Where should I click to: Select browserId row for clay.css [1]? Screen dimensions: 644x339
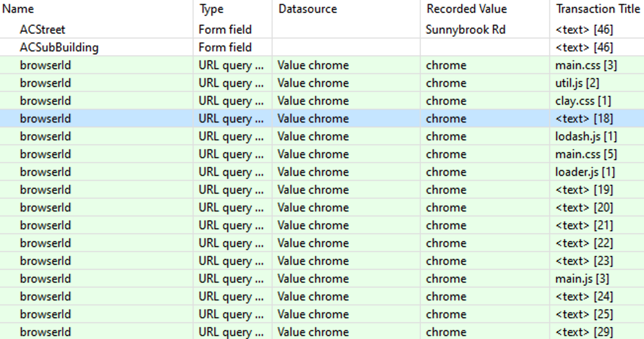(x=322, y=101)
